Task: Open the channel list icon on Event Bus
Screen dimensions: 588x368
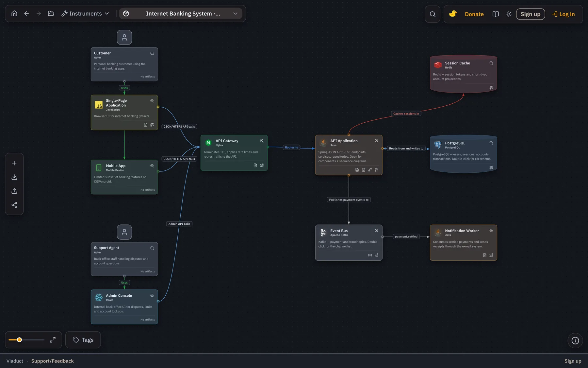Action: coord(370,255)
